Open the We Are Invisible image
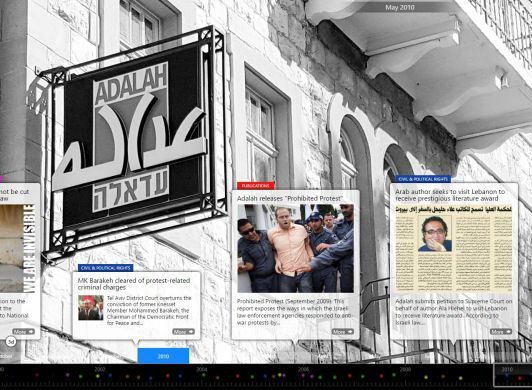The height and width of the screenshot is (390, 532). point(18,248)
